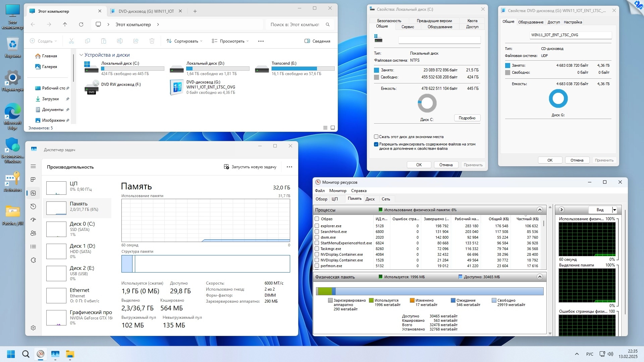644x362 pixels.
Task: Open Security tab in disk C properties
Action: coord(389,21)
